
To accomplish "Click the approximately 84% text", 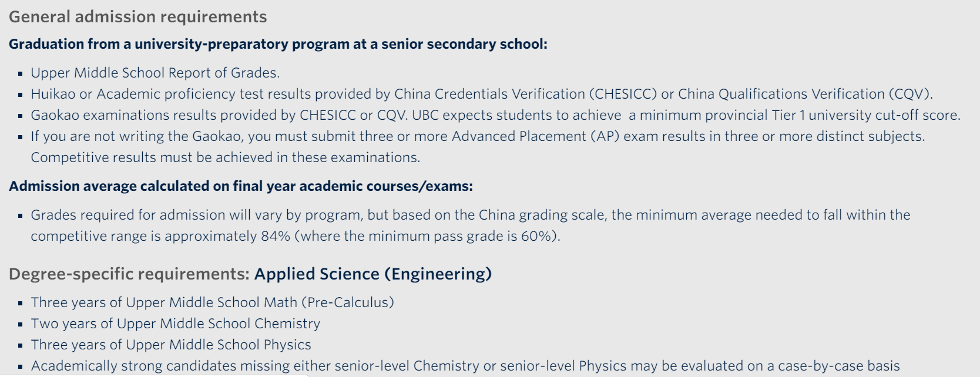I will coord(227,236).
